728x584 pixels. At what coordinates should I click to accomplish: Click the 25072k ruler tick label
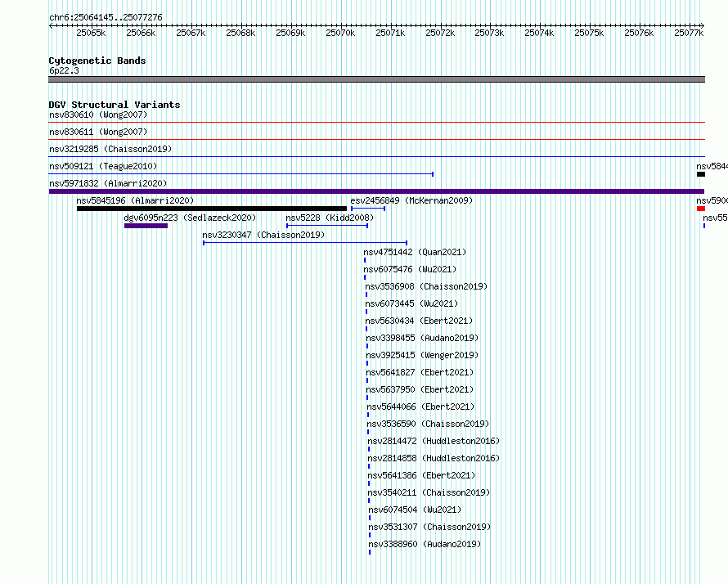pyautogui.click(x=440, y=33)
